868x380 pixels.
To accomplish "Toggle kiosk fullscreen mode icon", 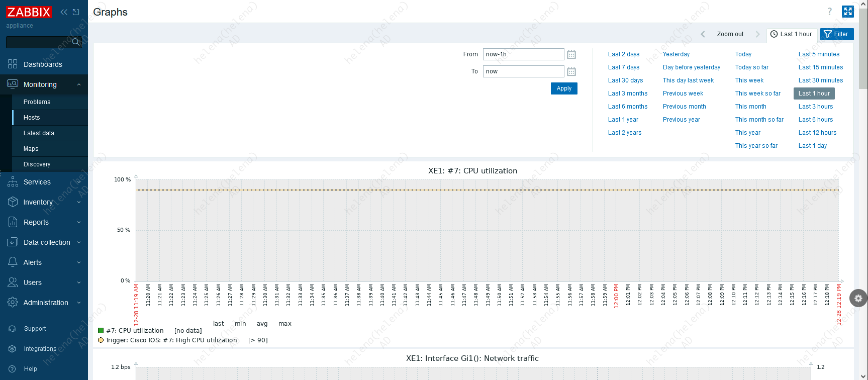I will (x=848, y=12).
